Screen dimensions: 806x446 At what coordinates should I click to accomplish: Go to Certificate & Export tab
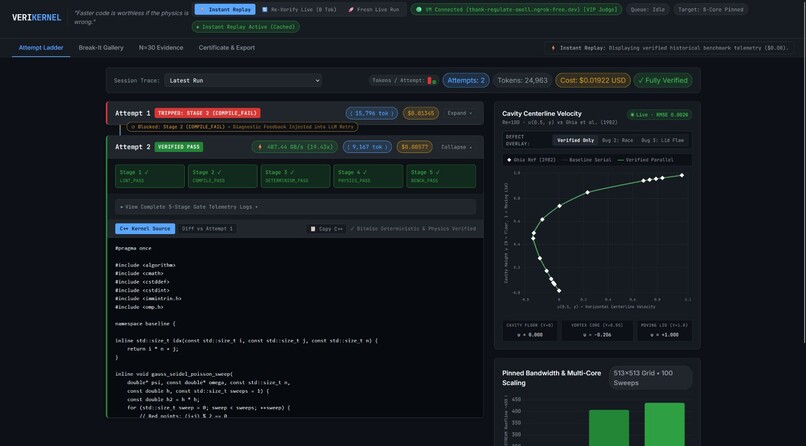coord(227,48)
